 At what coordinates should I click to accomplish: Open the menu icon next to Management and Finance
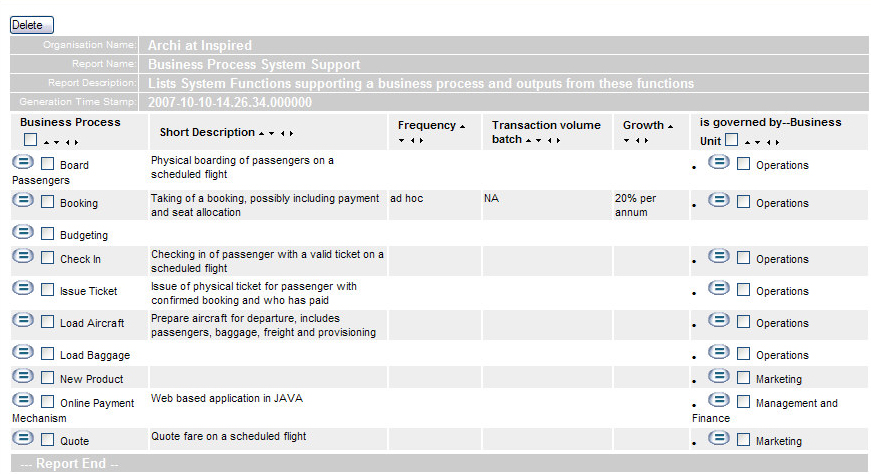pos(718,401)
